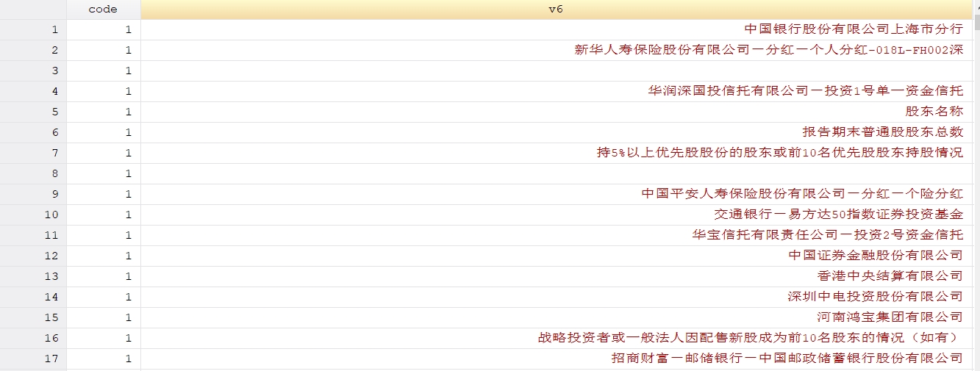This screenshot has width=980, height=371.
Task: Click cell '华润深国投信托有限公司一投资1号单一资金信托'
Action: pyautogui.click(x=557, y=91)
